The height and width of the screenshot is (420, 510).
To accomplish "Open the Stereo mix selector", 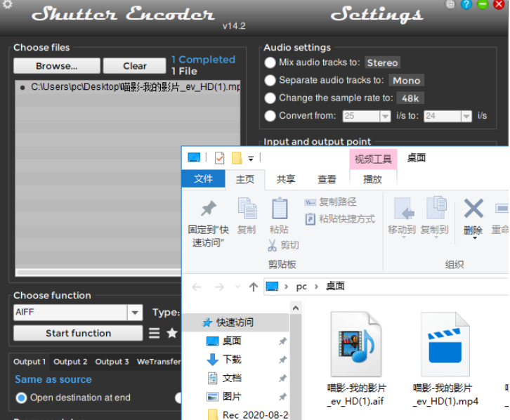I will 382,63.
